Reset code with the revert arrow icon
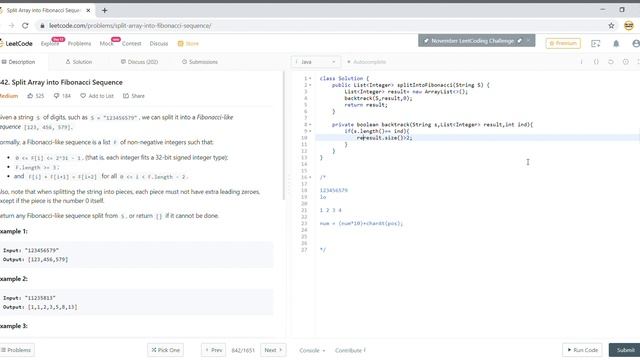640x360 pixels. point(611,62)
